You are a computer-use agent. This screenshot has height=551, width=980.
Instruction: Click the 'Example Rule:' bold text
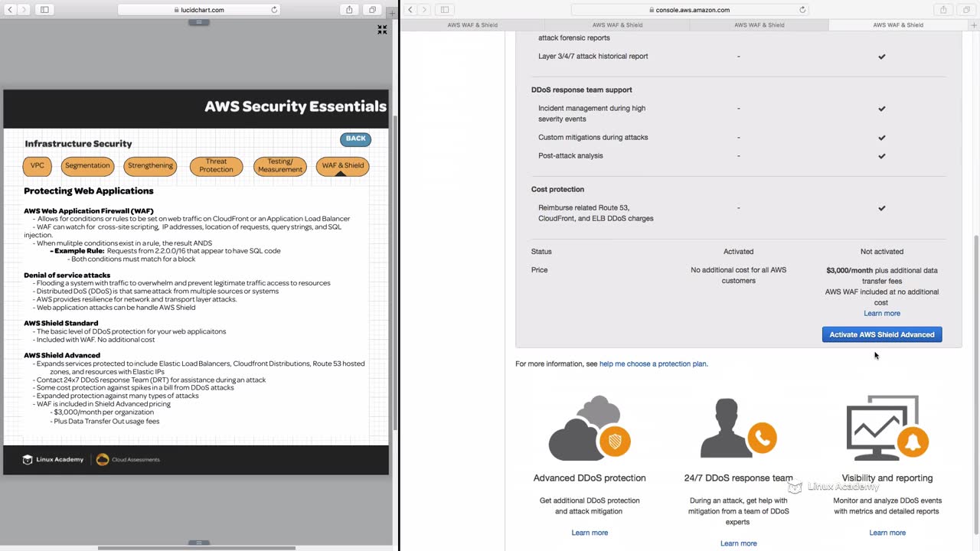coord(80,251)
